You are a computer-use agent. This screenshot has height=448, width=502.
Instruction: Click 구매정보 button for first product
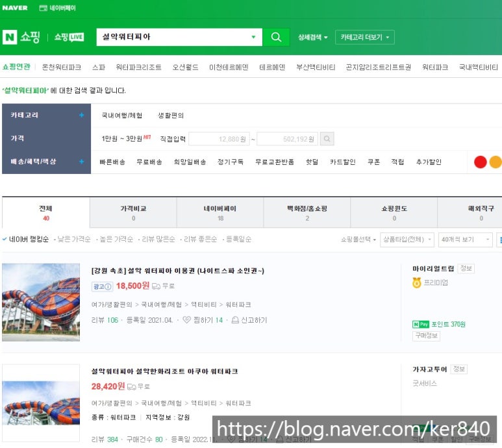click(426, 336)
